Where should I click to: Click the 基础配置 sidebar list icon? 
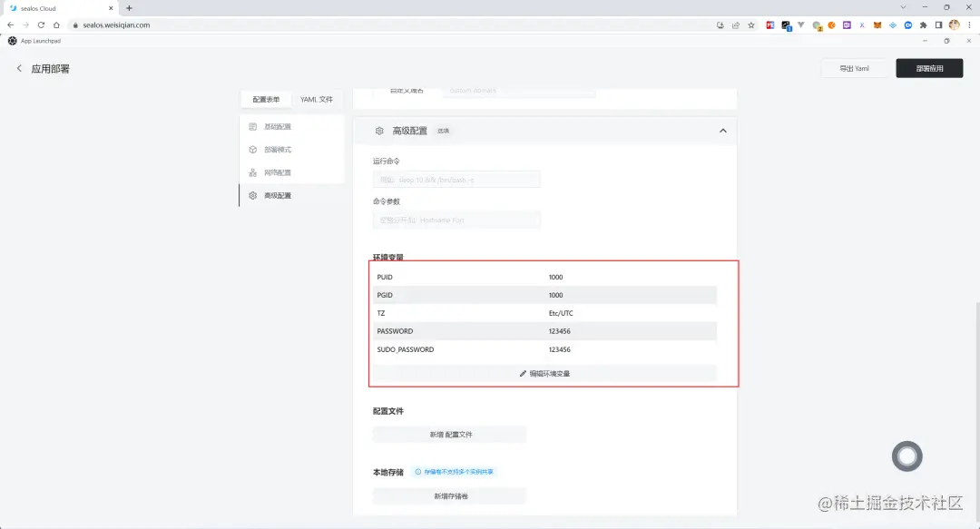tap(252, 126)
